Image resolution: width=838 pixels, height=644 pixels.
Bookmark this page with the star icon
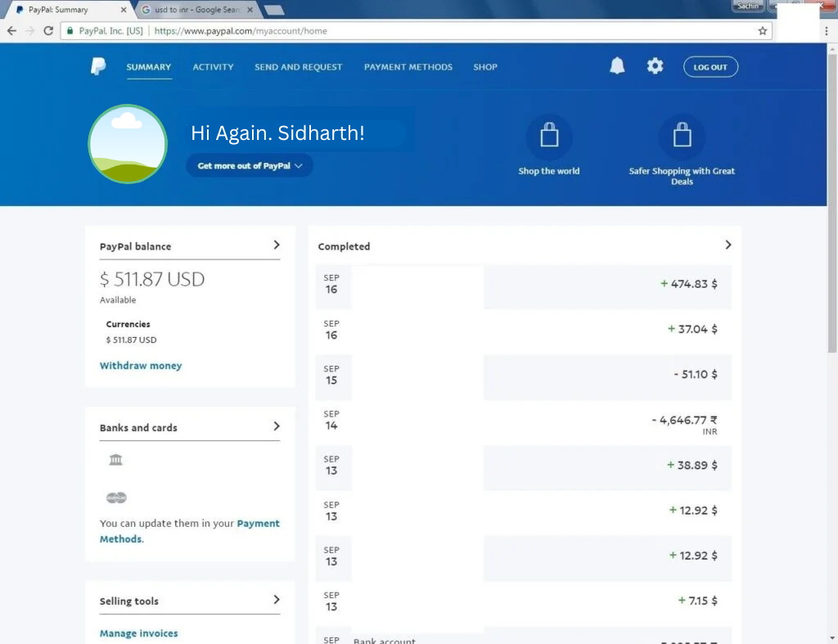pyautogui.click(x=763, y=31)
